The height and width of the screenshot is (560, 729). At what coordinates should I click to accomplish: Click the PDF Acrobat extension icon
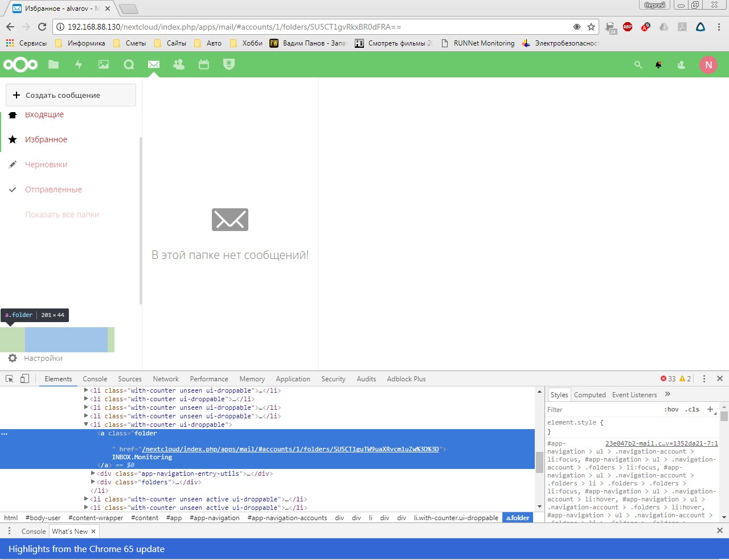(682, 27)
